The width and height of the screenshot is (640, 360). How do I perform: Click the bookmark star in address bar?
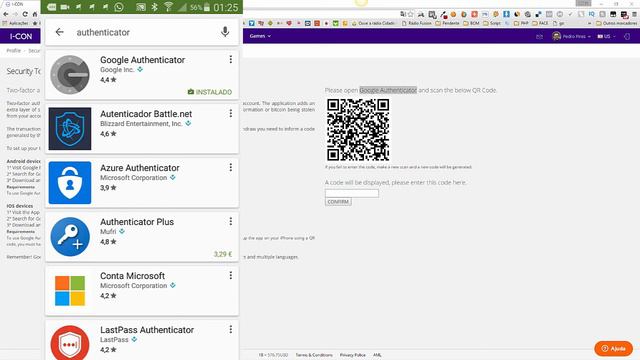tap(411, 14)
